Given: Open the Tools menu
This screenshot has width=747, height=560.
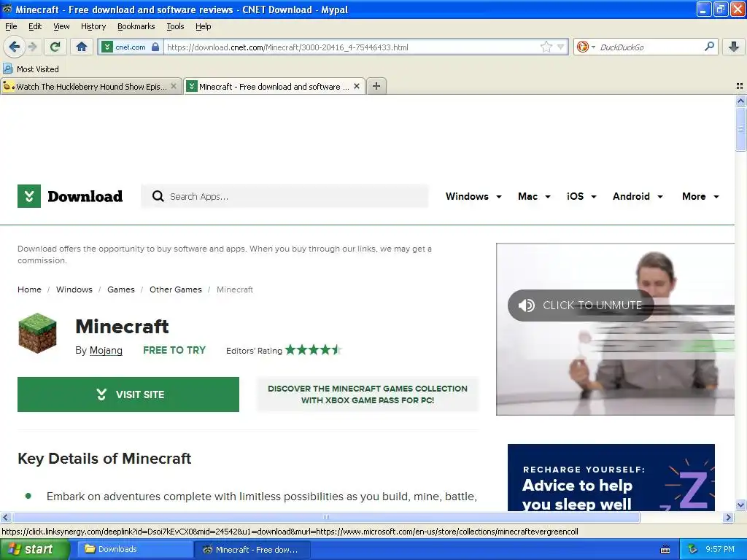Looking at the screenshot, I should click(x=175, y=26).
